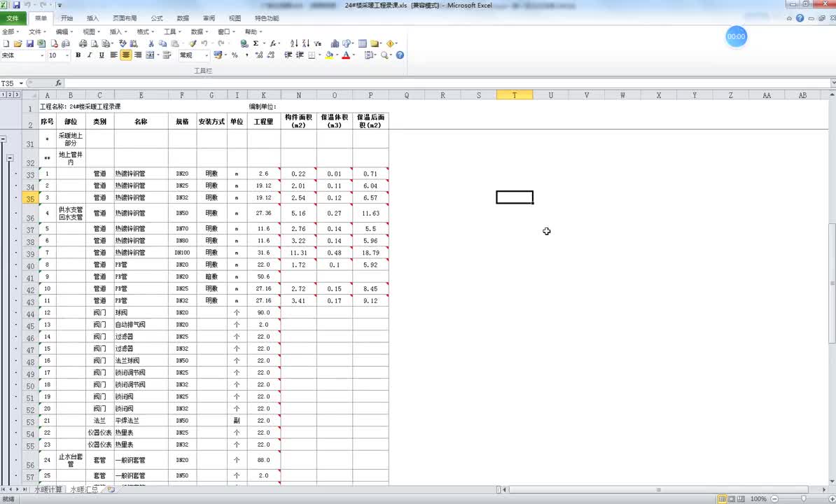836x504 pixels.
Task: Collapse outline group at row 32
Action: pos(10,158)
